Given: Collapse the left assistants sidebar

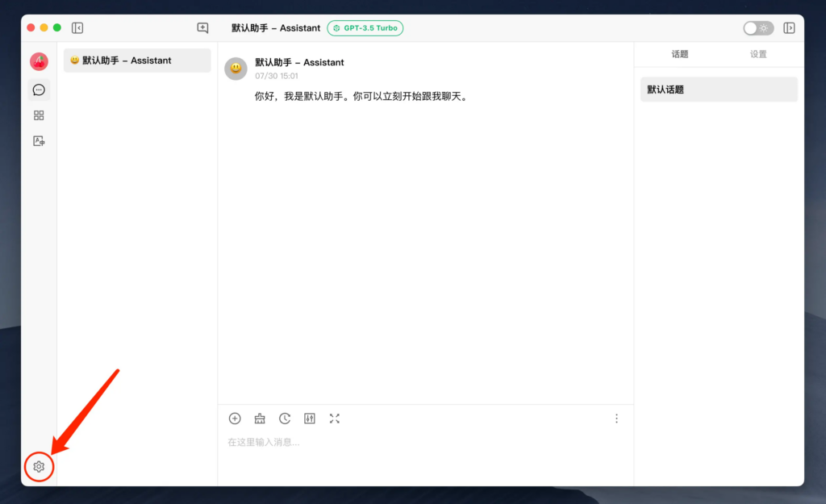Looking at the screenshot, I should tap(77, 28).
